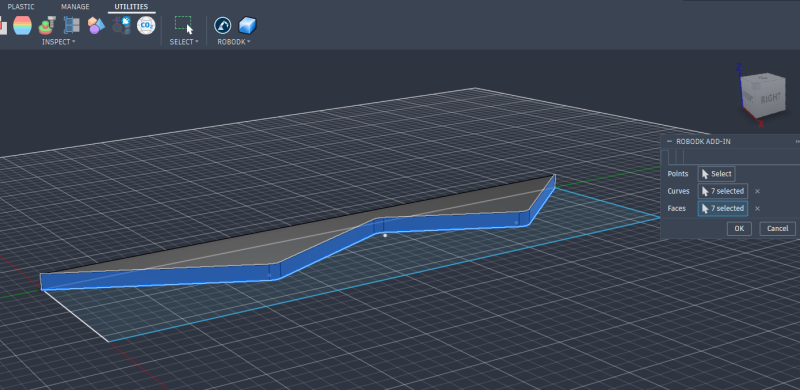
Task: Click the RoboDK blue cube icon
Action: click(247, 25)
